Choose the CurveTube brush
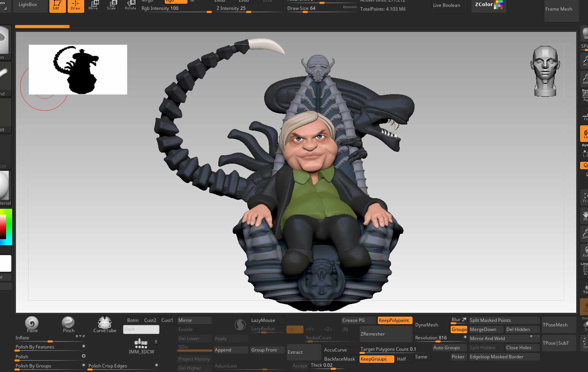 pyautogui.click(x=104, y=323)
